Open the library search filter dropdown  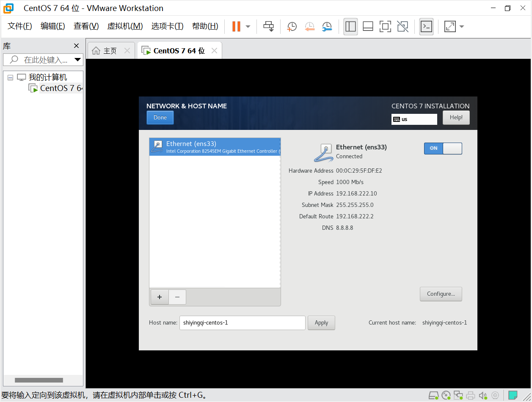point(77,60)
